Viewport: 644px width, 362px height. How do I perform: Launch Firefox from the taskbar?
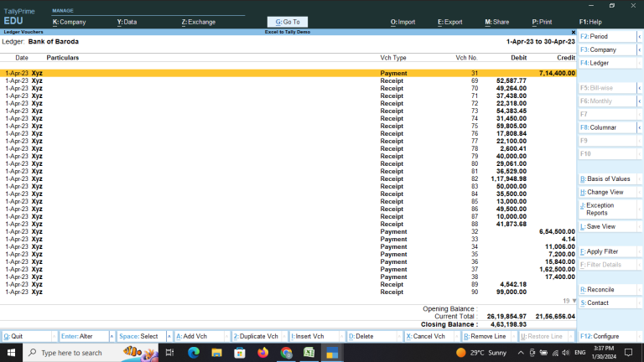pos(262,353)
